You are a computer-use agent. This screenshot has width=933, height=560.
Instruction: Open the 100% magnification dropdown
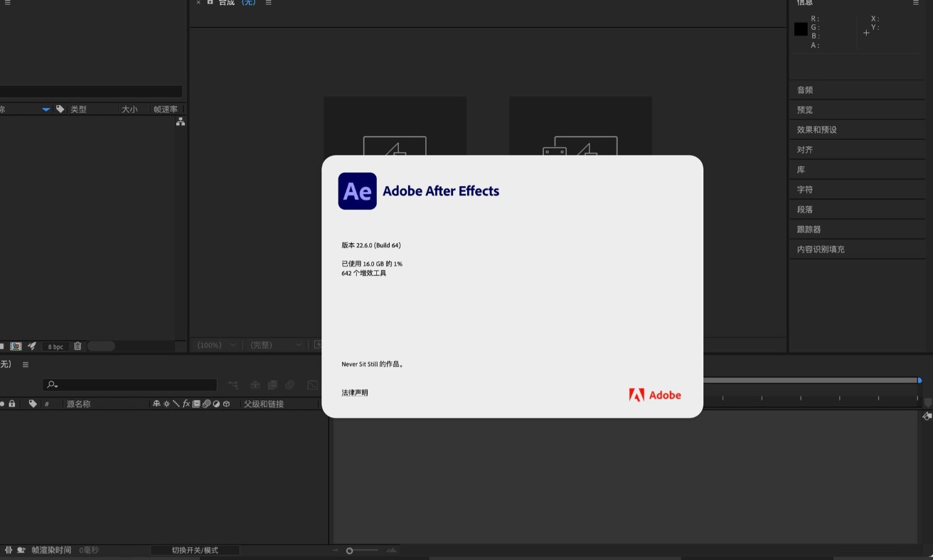217,345
